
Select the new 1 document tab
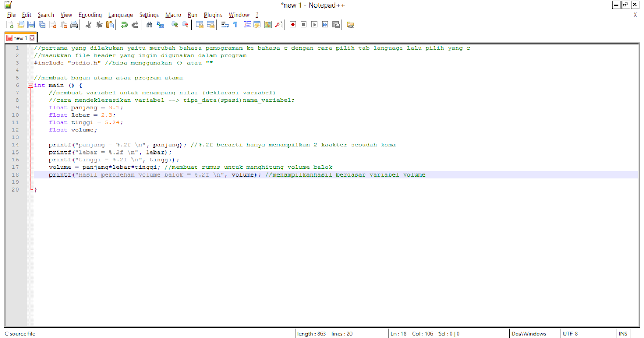click(x=19, y=38)
